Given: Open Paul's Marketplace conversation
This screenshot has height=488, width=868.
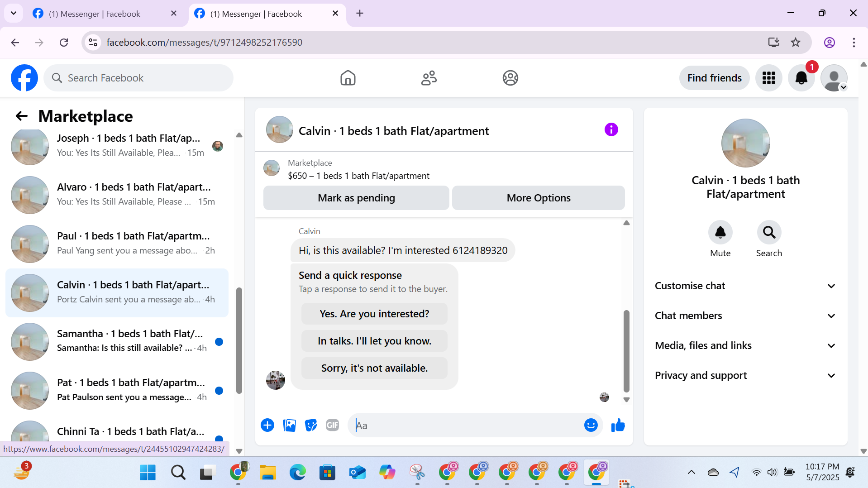Looking at the screenshot, I should click(117, 244).
